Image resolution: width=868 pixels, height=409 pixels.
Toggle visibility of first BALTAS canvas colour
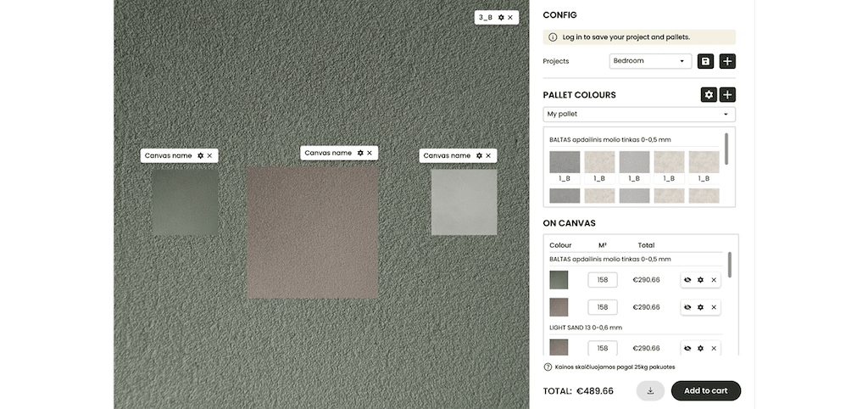click(687, 280)
